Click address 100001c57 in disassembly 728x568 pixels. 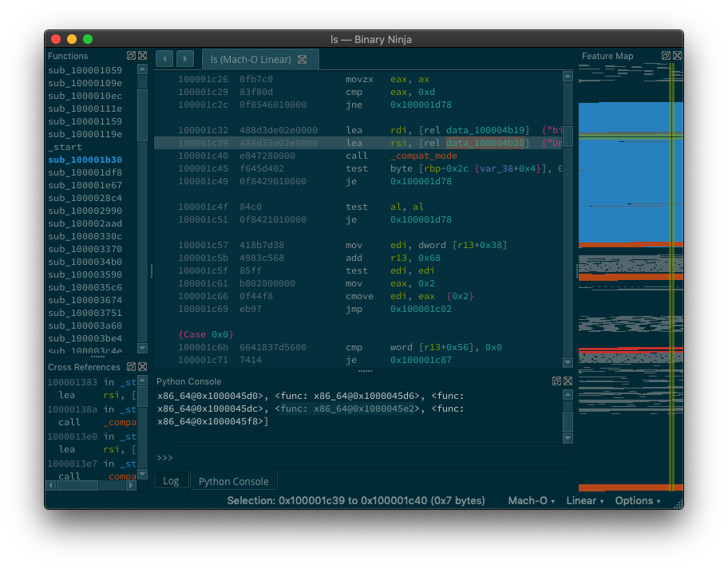tap(203, 245)
